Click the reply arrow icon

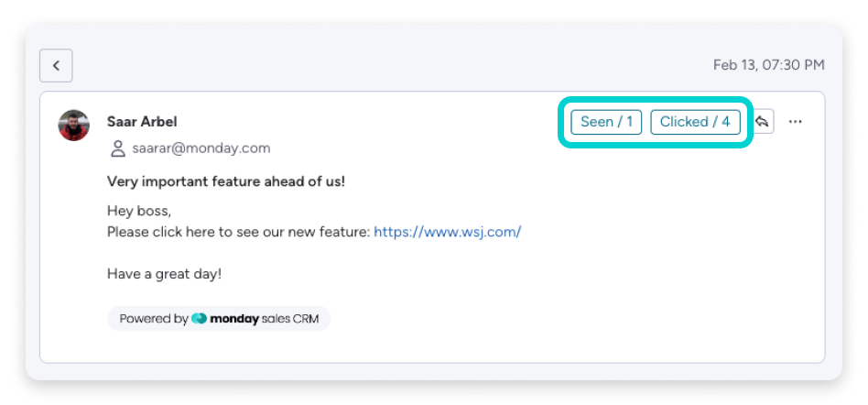pyautogui.click(x=763, y=121)
